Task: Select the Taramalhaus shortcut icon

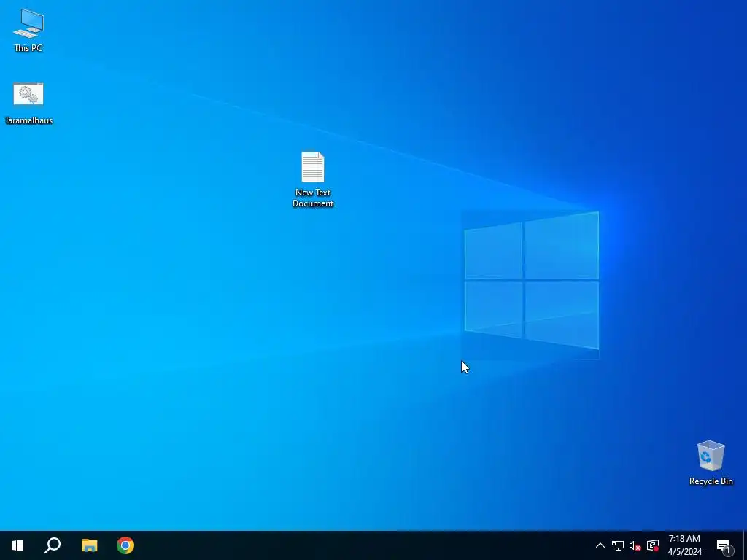Action: coord(28,104)
